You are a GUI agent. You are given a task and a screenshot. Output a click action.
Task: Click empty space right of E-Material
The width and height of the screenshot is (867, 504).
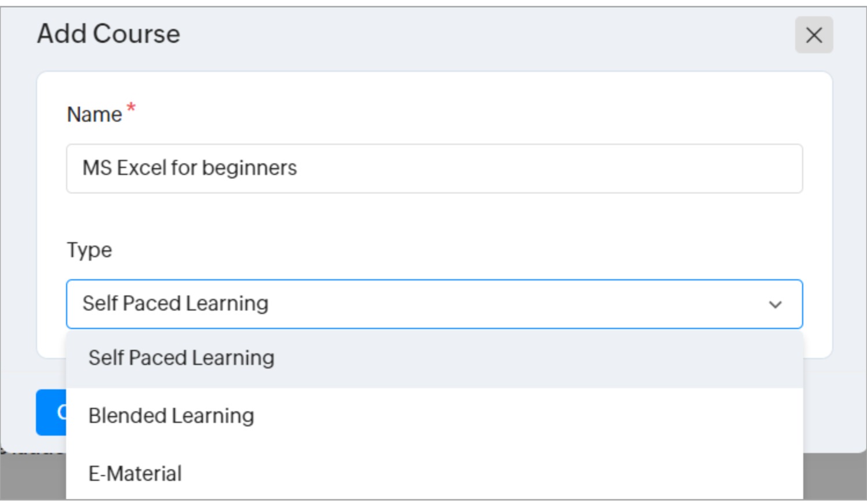click(x=522, y=474)
